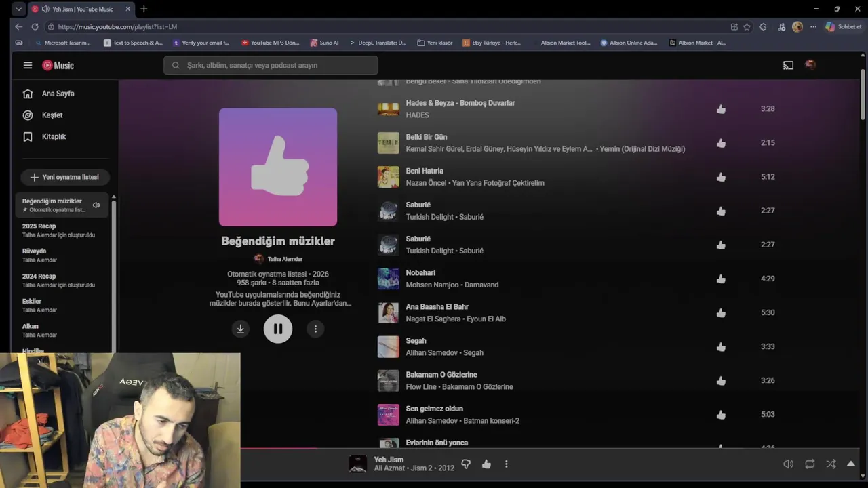Open the YouTube MP3 Dön... bookmark
The height and width of the screenshot is (488, 868).
tap(270, 43)
